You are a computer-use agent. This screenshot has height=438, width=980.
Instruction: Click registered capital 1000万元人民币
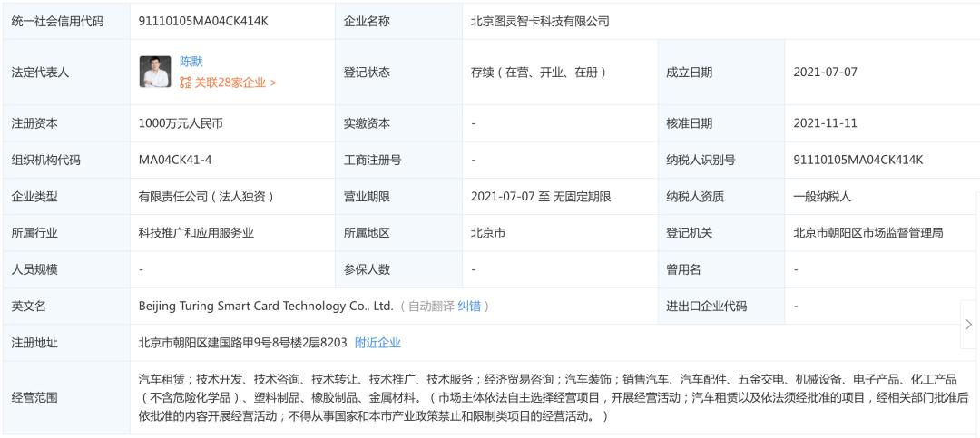pos(181,123)
